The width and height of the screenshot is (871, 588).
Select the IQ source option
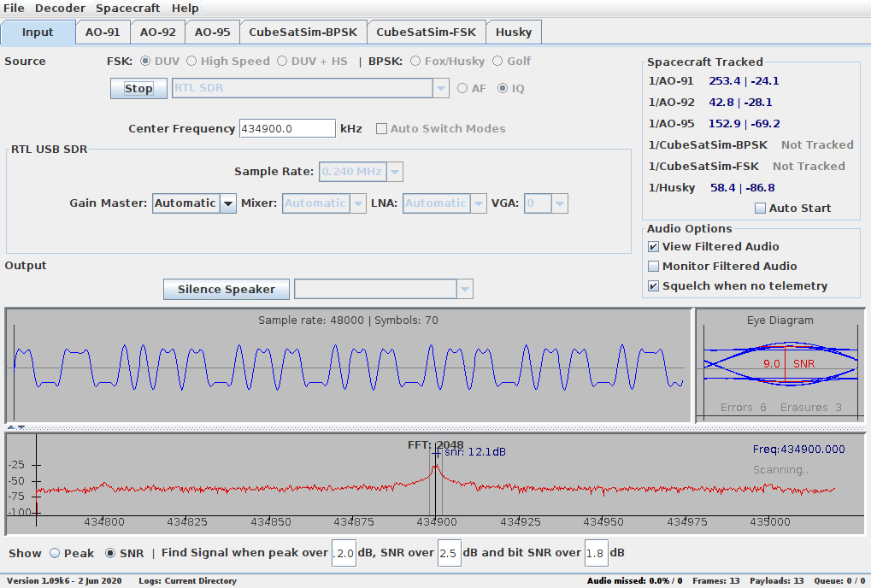[x=511, y=88]
